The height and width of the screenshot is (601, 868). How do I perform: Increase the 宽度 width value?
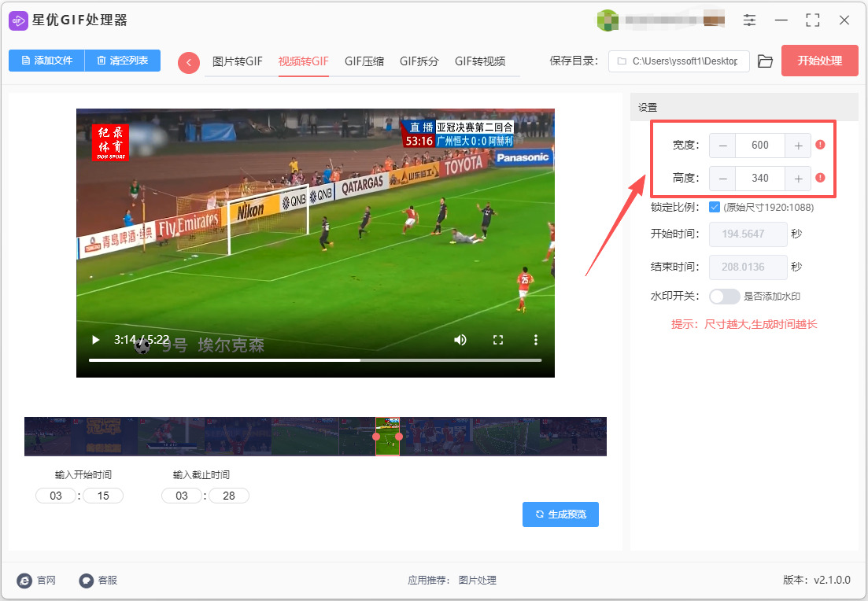click(798, 146)
